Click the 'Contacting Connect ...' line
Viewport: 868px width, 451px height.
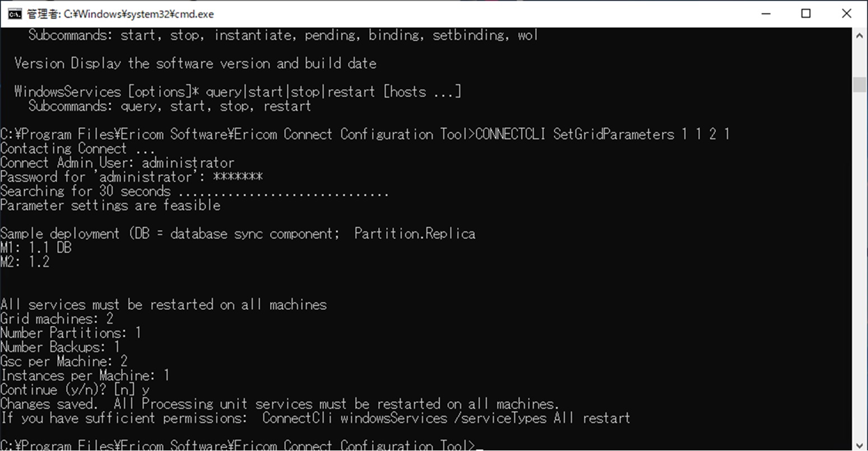tap(77, 148)
